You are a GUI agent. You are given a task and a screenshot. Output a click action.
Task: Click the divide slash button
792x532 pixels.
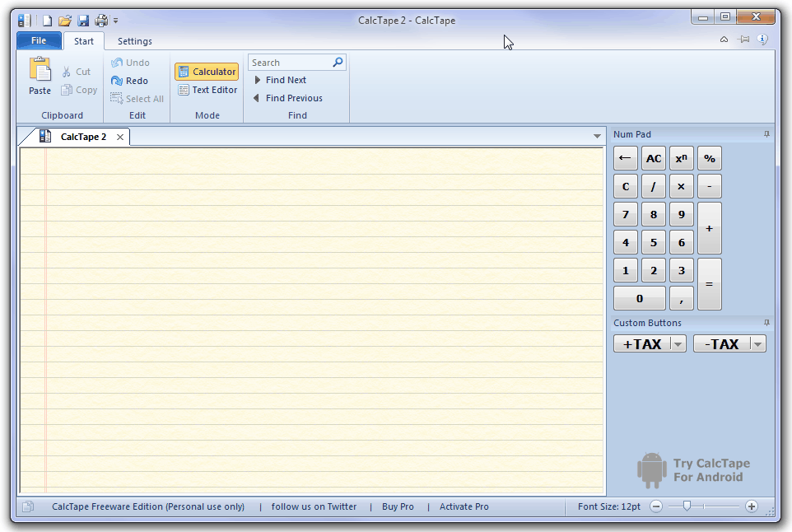click(654, 186)
